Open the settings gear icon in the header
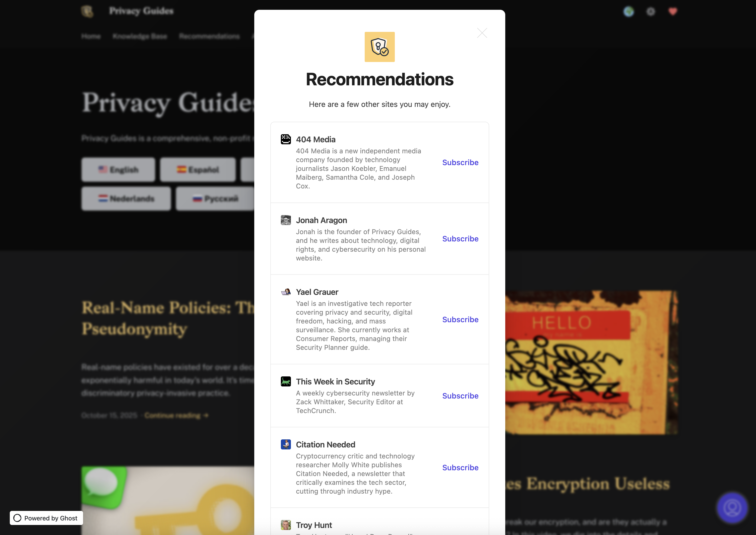 651,11
